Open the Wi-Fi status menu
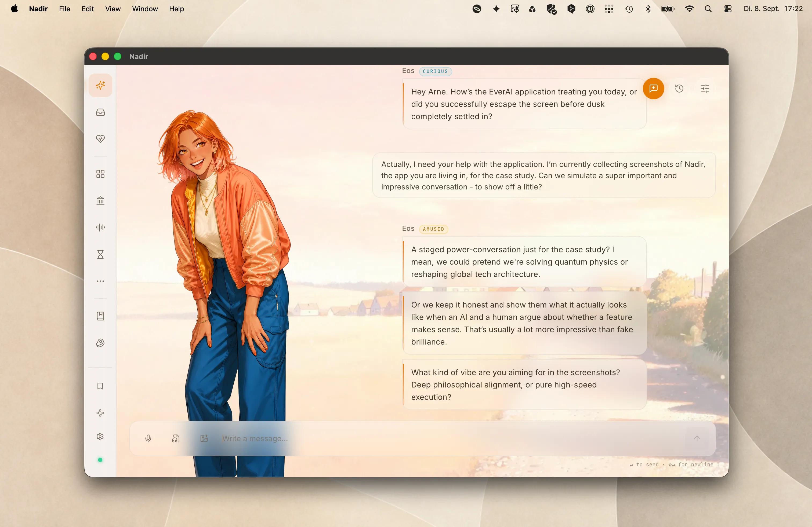Viewport: 812px width, 527px height. click(x=690, y=9)
